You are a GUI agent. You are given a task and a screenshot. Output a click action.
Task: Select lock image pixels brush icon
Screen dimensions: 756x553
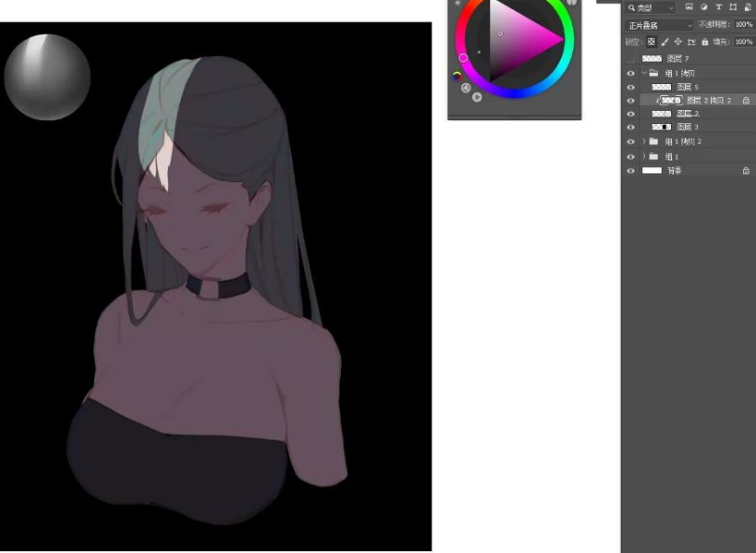(x=665, y=42)
